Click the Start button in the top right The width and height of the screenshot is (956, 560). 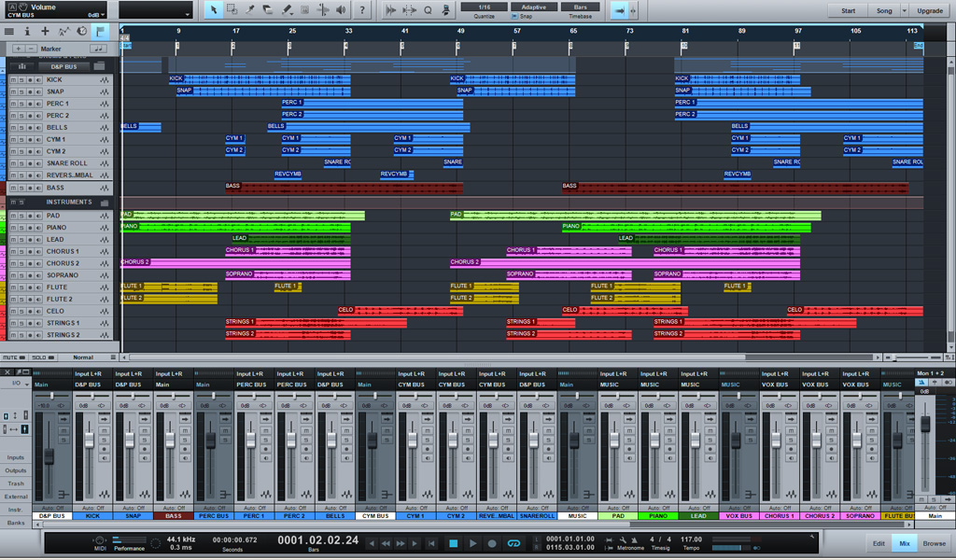[x=847, y=10]
